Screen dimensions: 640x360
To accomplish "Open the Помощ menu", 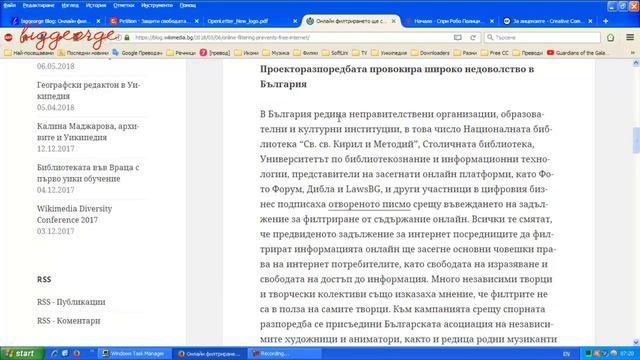I will 188,5.
